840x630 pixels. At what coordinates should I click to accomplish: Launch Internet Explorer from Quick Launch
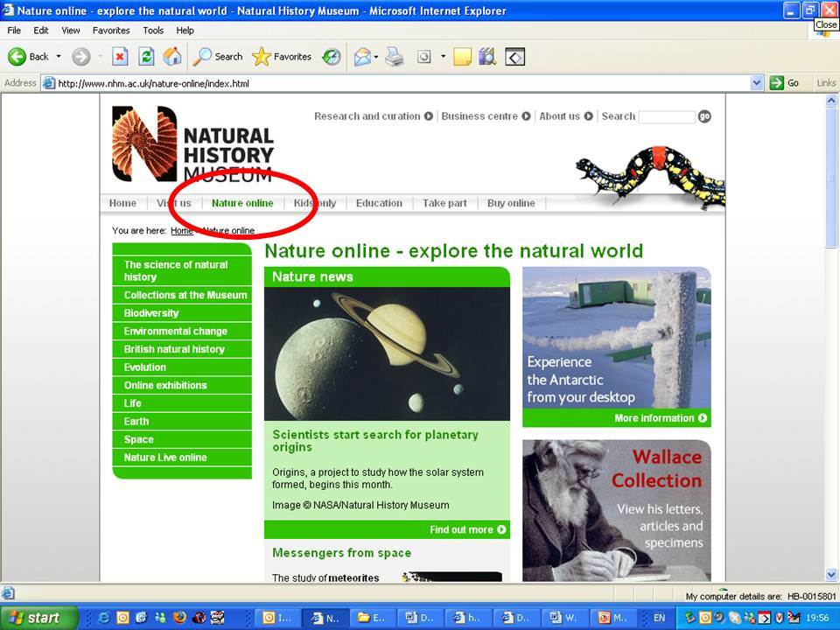click(103, 618)
